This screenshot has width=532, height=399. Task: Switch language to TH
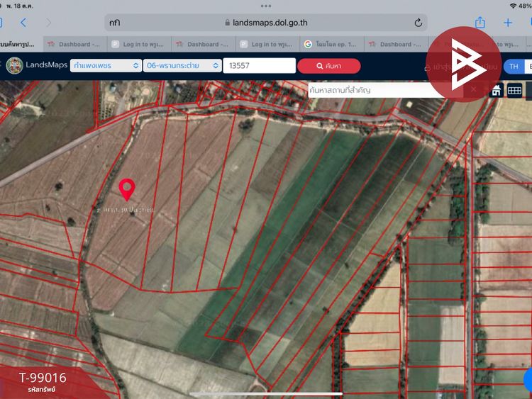(x=513, y=66)
